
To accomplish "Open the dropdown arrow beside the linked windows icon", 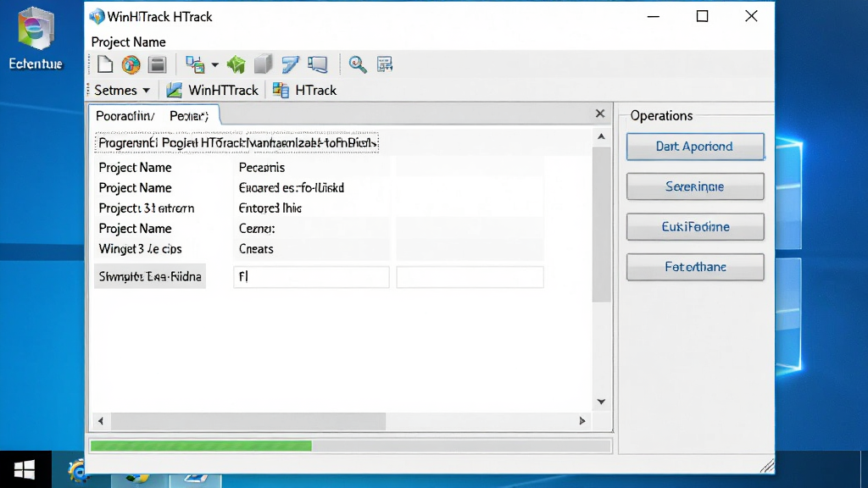I will pos(214,64).
